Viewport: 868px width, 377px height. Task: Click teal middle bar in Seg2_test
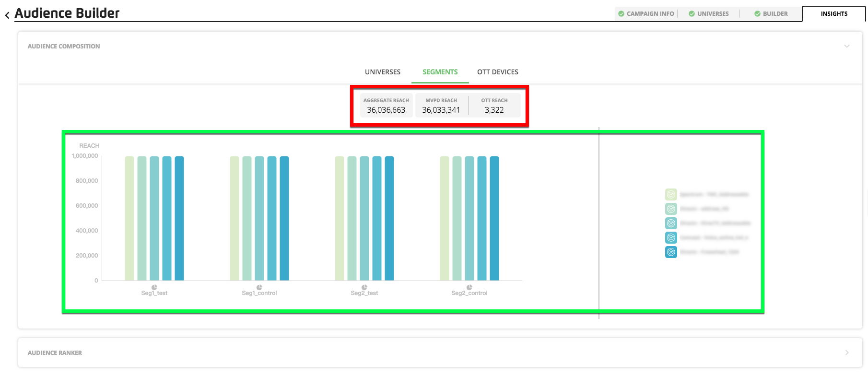click(x=364, y=218)
